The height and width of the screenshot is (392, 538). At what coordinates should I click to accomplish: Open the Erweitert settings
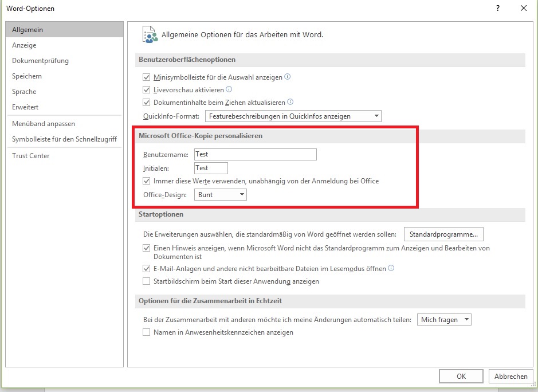tap(65, 107)
